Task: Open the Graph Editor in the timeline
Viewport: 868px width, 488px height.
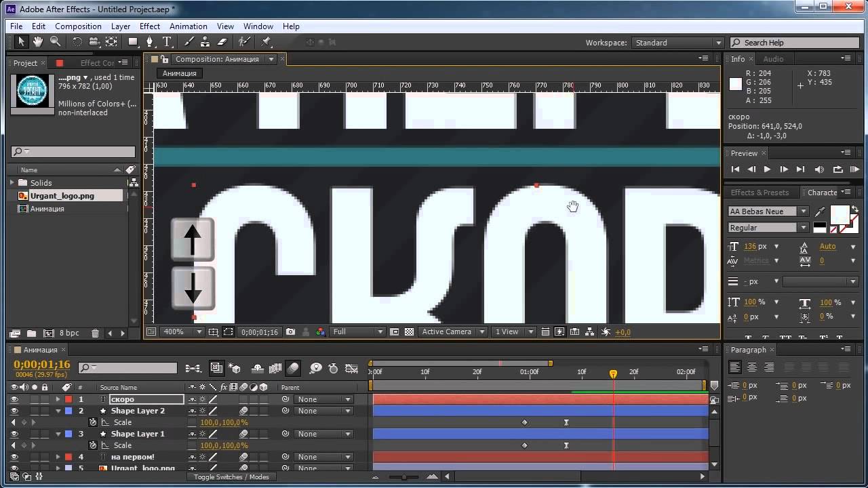Action: [x=351, y=368]
